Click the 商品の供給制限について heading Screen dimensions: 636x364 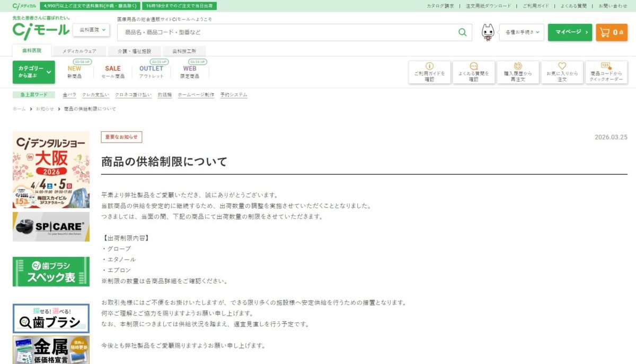[164, 162]
